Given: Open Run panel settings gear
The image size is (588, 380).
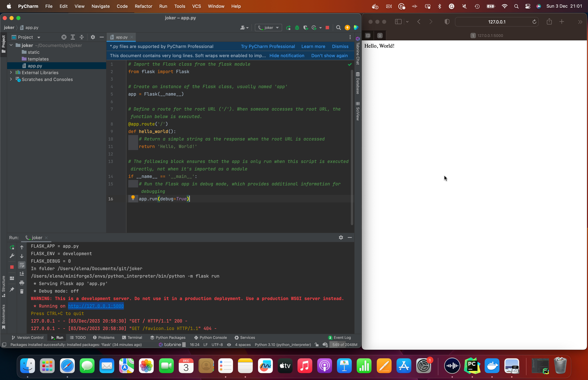Looking at the screenshot, I should point(341,237).
